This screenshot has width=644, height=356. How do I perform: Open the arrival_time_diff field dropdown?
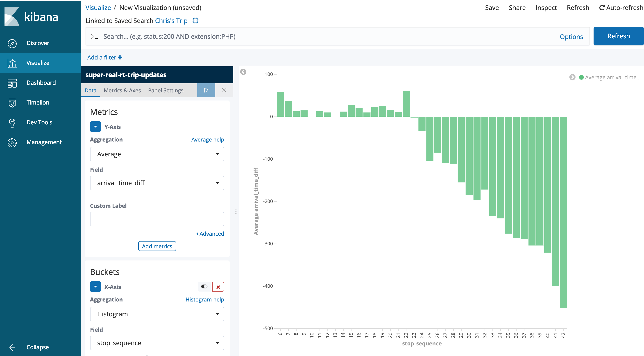(157, 183)
